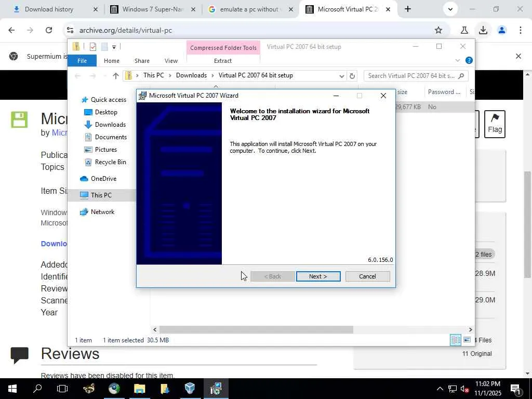The width and height of the screenshot is (532, 399).
Task: Click the archive.org address bar URL
Action: click(x=126, y=30)
